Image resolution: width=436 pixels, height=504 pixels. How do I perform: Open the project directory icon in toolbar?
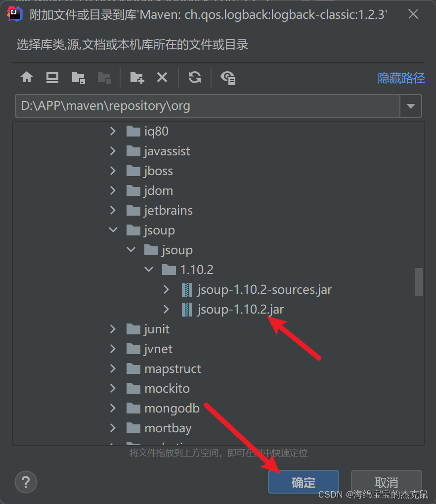tap(79, 77)
